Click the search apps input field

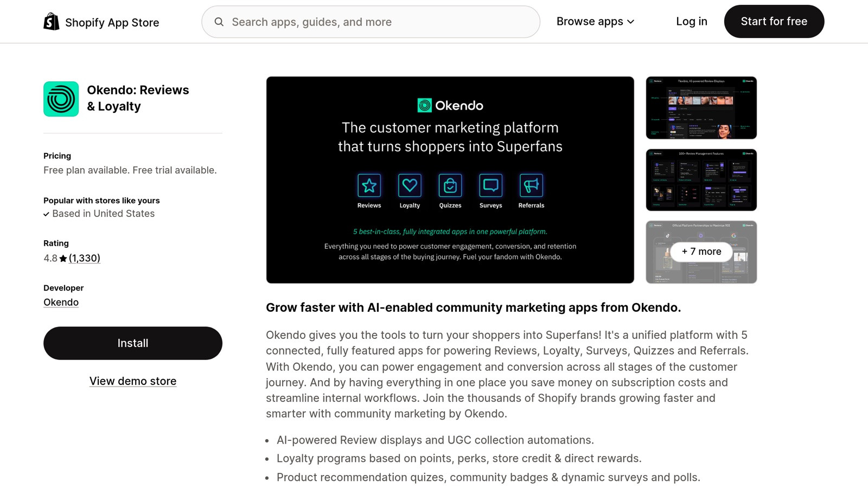[371, 22]
